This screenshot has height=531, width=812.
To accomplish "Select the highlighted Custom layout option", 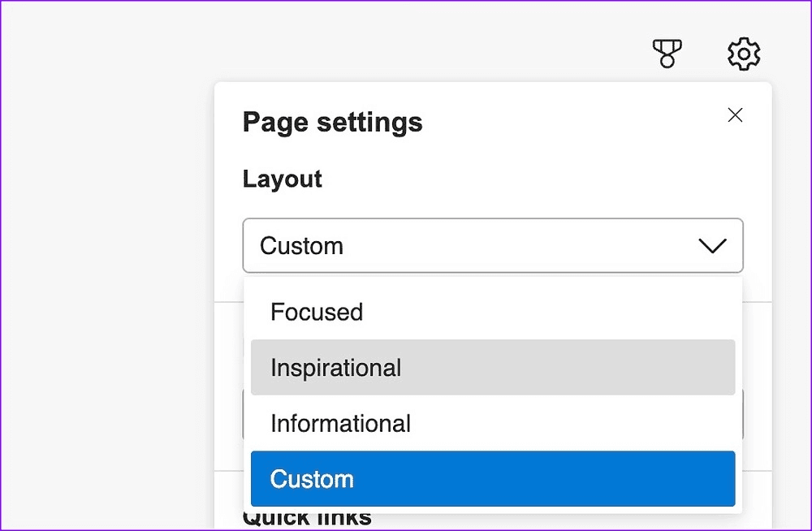I will click(312, 479).
